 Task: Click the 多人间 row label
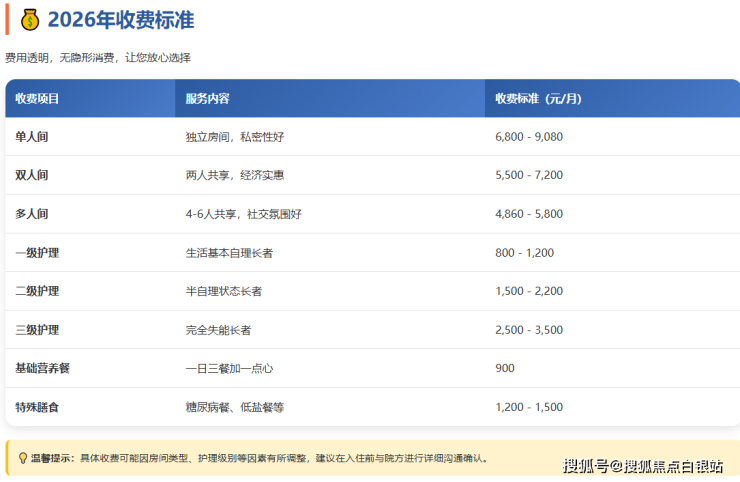coord(31,214)
